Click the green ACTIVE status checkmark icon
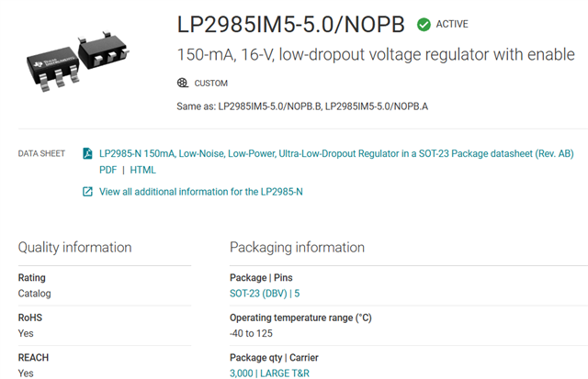588x379 pixels. (424, 25)
